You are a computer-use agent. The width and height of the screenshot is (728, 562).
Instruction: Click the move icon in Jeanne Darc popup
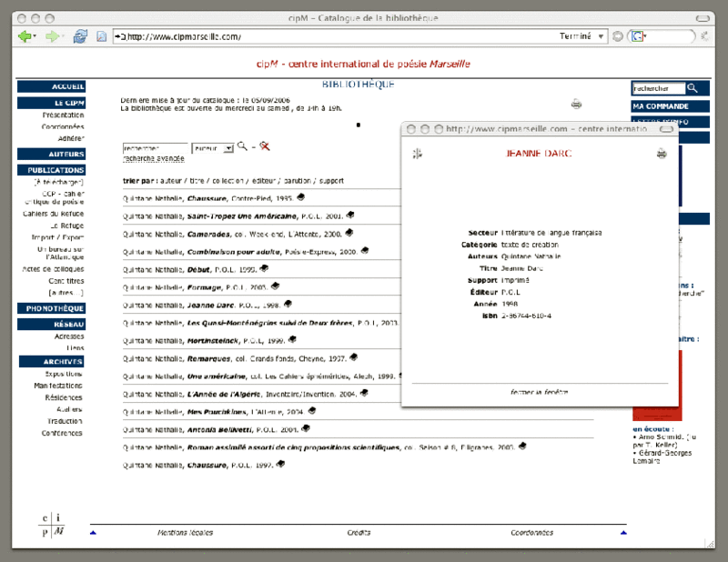pyautogui.click(x=418, y=154)
